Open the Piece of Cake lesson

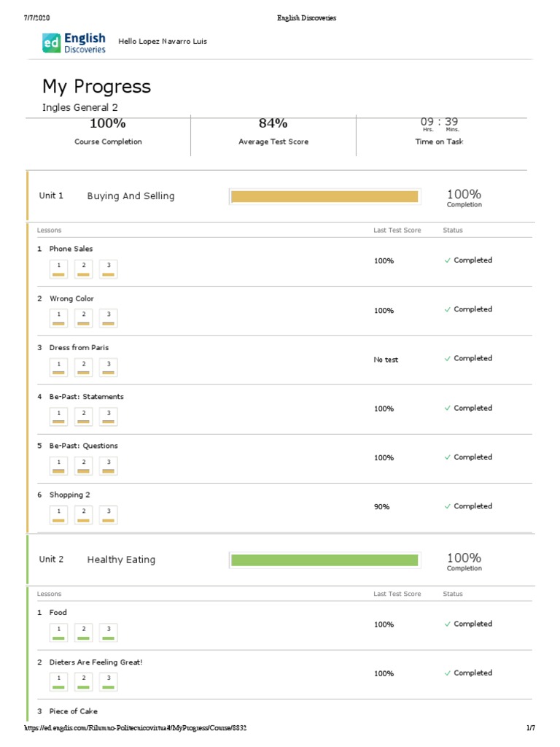pyautogui.click(x=73, y=711)
